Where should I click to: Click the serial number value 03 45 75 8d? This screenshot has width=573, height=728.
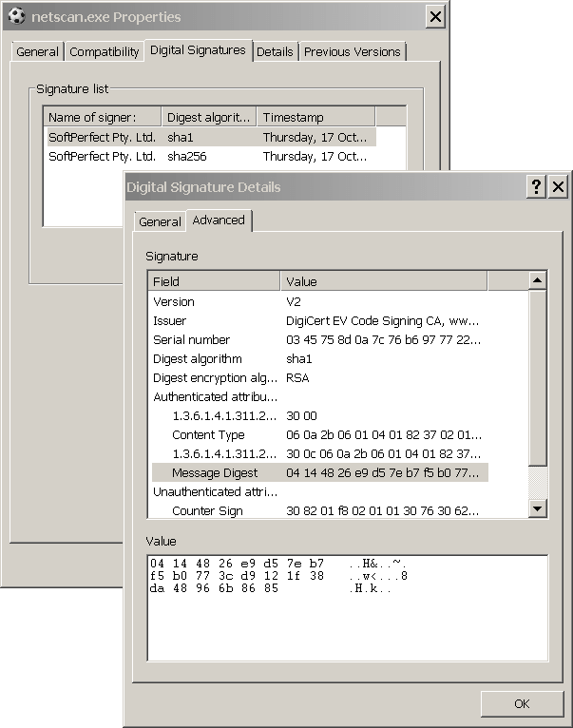pos(383,339)
